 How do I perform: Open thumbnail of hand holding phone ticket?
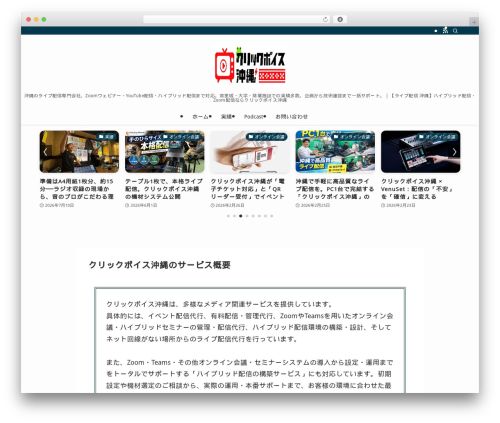250,152
